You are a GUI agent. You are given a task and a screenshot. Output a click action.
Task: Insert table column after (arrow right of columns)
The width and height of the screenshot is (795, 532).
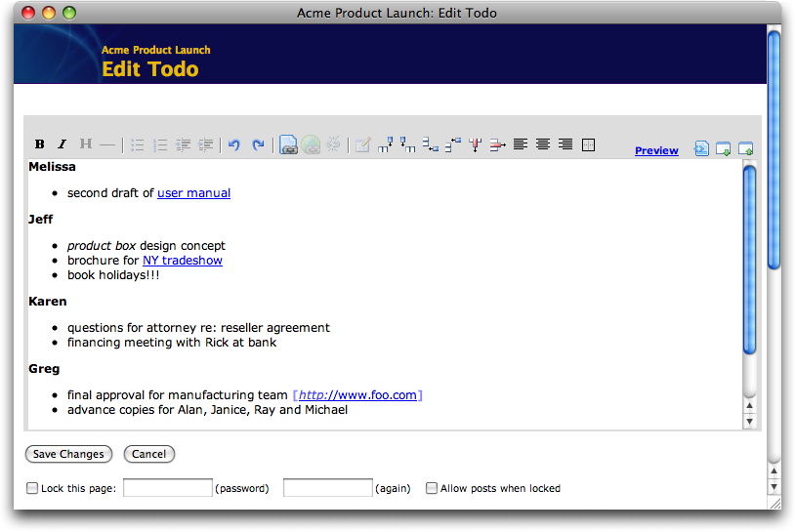tap(386, 144)
